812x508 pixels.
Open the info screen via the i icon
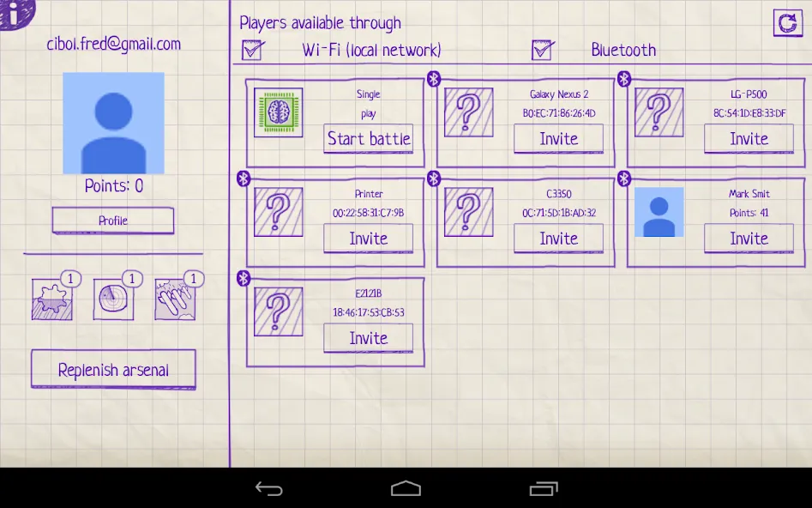12,12
